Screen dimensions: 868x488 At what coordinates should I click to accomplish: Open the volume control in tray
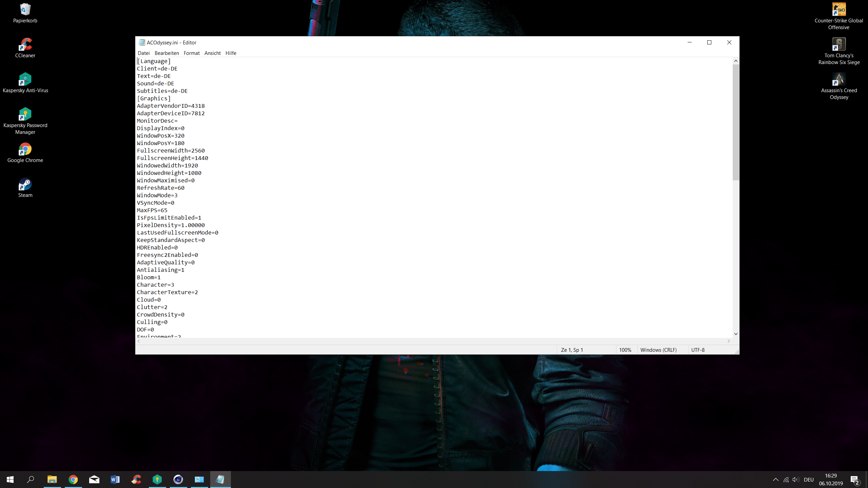coord(795,480)
